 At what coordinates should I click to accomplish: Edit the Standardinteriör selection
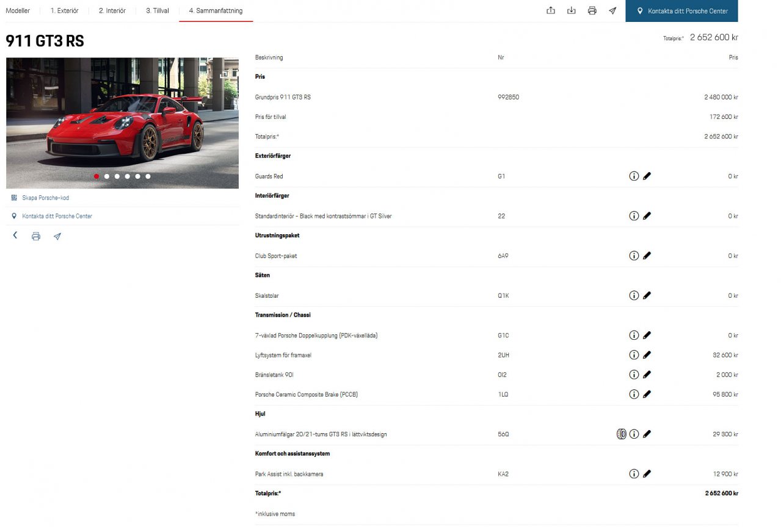pyautogui.click(x=647, y=216)
